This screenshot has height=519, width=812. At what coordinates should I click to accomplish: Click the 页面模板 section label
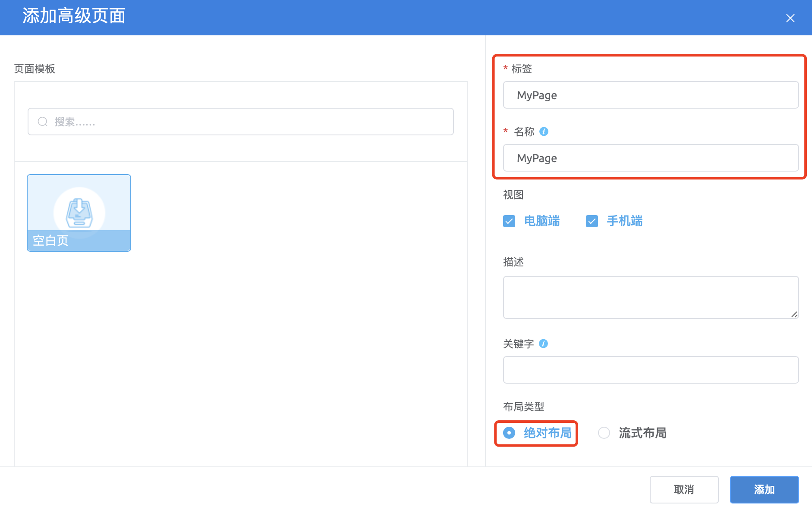click(35, 69)
